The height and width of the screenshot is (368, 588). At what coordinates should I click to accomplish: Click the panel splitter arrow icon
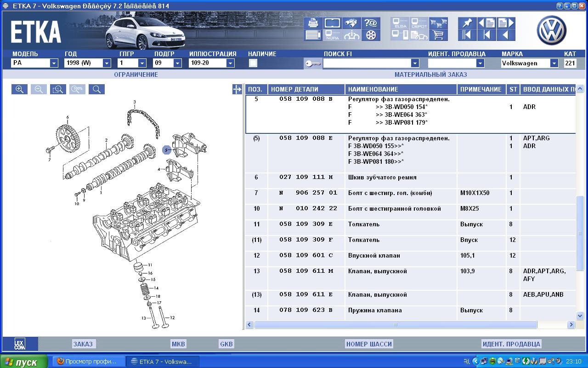coord(237,89)
